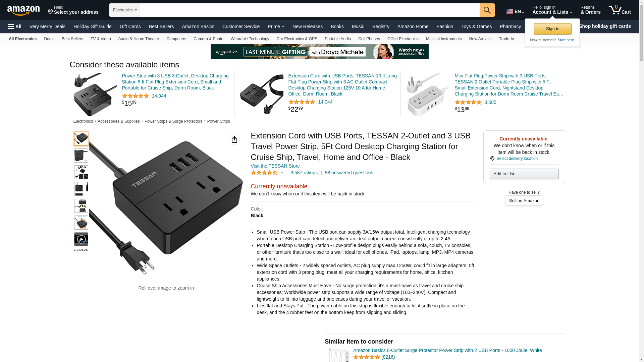Click the Sell on Amazon button

[524, 200]
